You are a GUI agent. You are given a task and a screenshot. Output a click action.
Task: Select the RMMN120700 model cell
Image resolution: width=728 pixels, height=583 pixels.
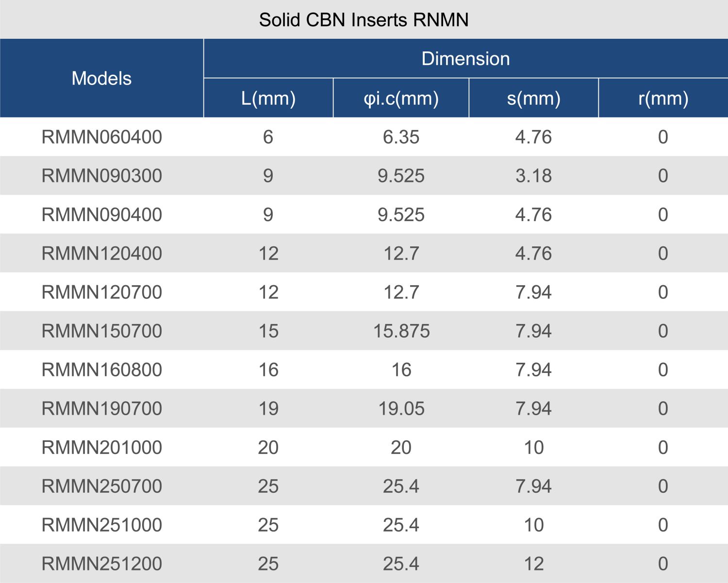pyautogui.click(x=102, y=292)
